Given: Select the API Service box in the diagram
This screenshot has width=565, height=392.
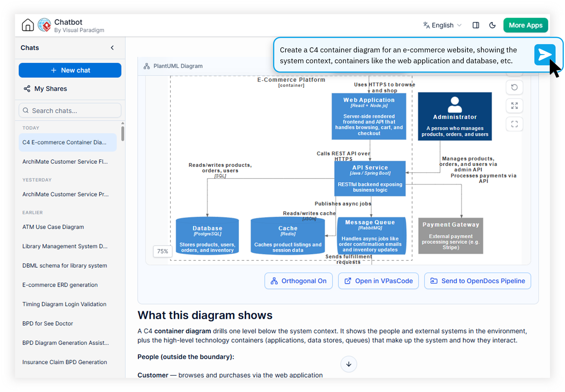Looking at the screenshot, I should point(370,179).
